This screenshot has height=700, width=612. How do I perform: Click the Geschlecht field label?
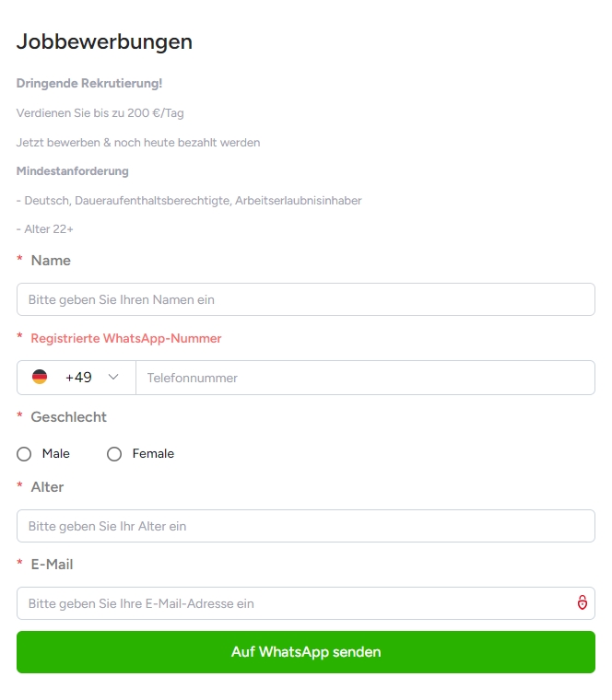pos(69,417)
